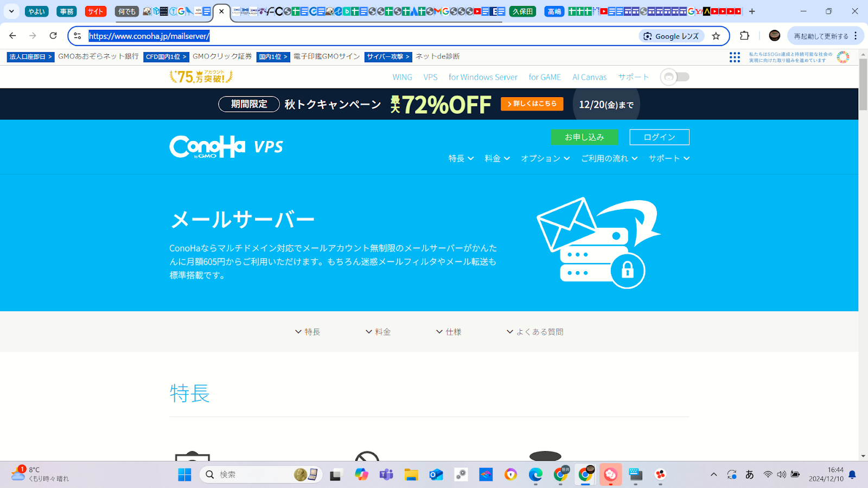Click the mail server illustration

tap(598, 243)
